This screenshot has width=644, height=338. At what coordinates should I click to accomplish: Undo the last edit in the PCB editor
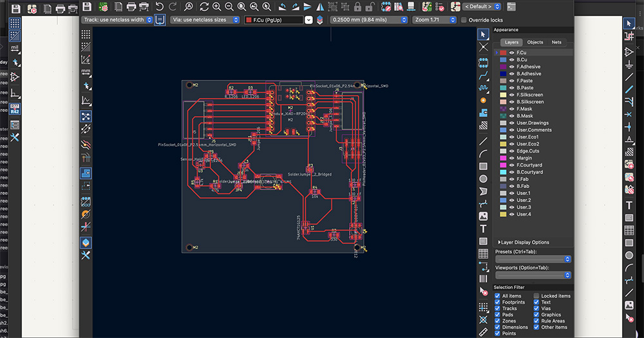(x=159, y=6)
